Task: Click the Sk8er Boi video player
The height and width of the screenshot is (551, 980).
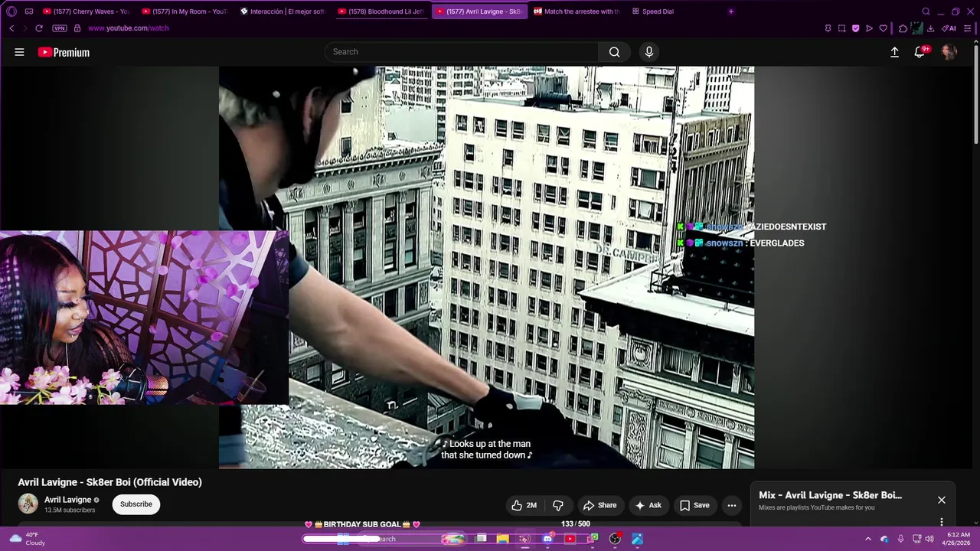Action: (486, 267)
